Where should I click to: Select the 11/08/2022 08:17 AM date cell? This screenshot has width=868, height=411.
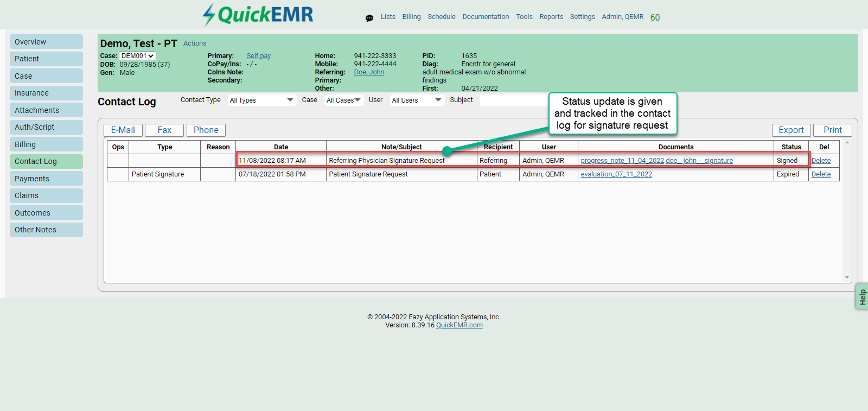coord(281,161)
